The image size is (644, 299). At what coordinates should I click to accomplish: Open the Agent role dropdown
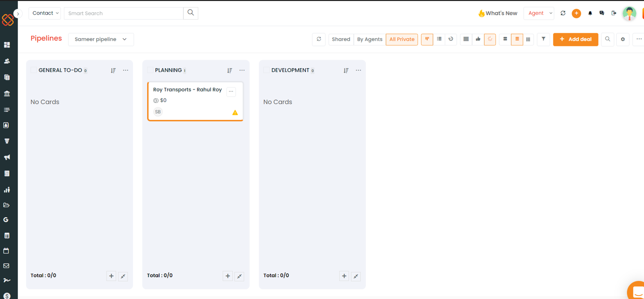point(539,13)
